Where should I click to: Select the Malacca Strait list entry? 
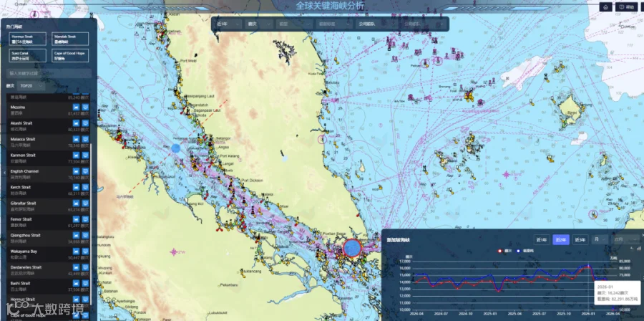(x=49, y=142)
